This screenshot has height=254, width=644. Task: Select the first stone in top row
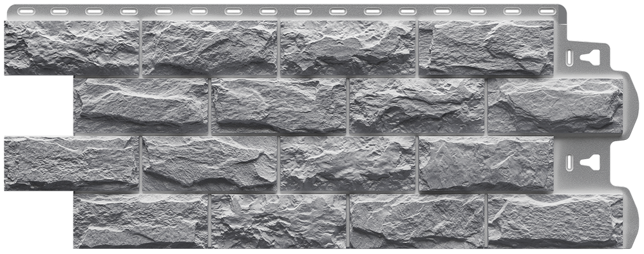tap(71, 48)
